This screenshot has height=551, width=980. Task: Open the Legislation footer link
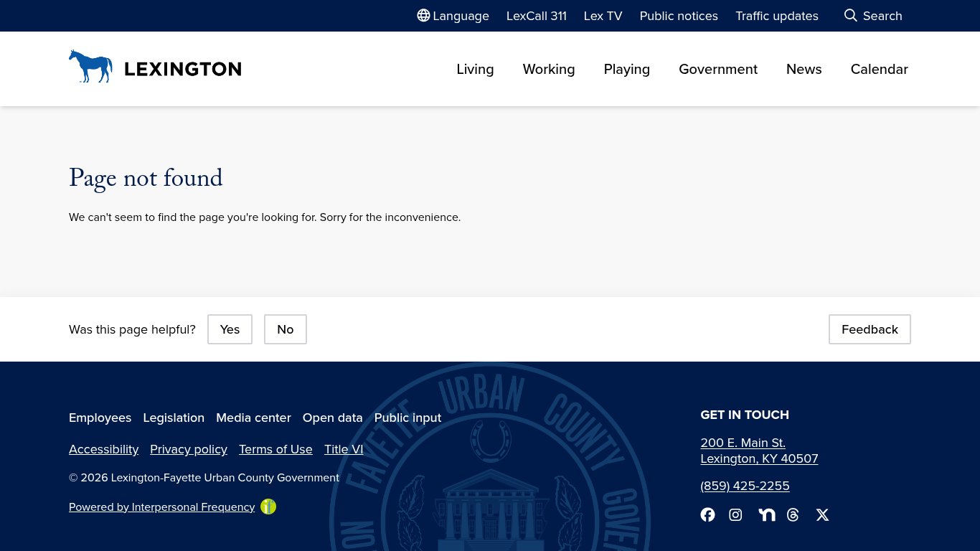tap(174, 418)
